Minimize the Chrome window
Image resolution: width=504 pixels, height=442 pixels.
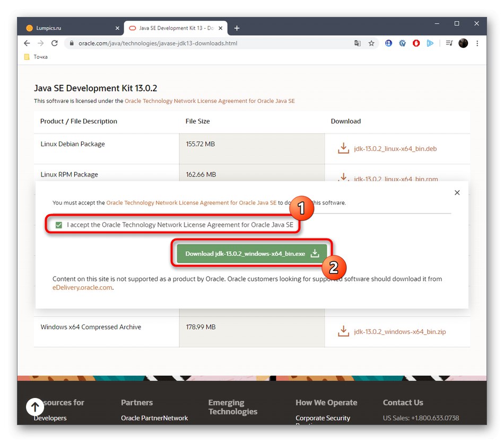pyautogui.click(x=437, y=24)
